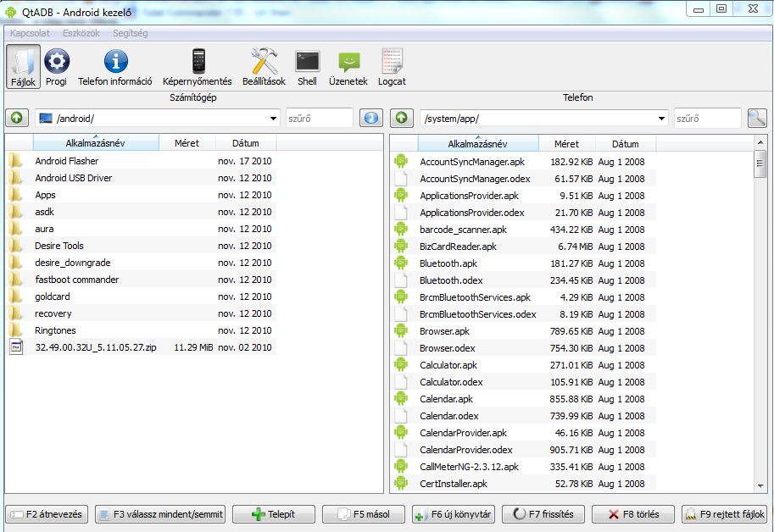774x532 pixels.
Task: Click F3 válassz mindent/semmit button
Action: (x=160, y=513)
